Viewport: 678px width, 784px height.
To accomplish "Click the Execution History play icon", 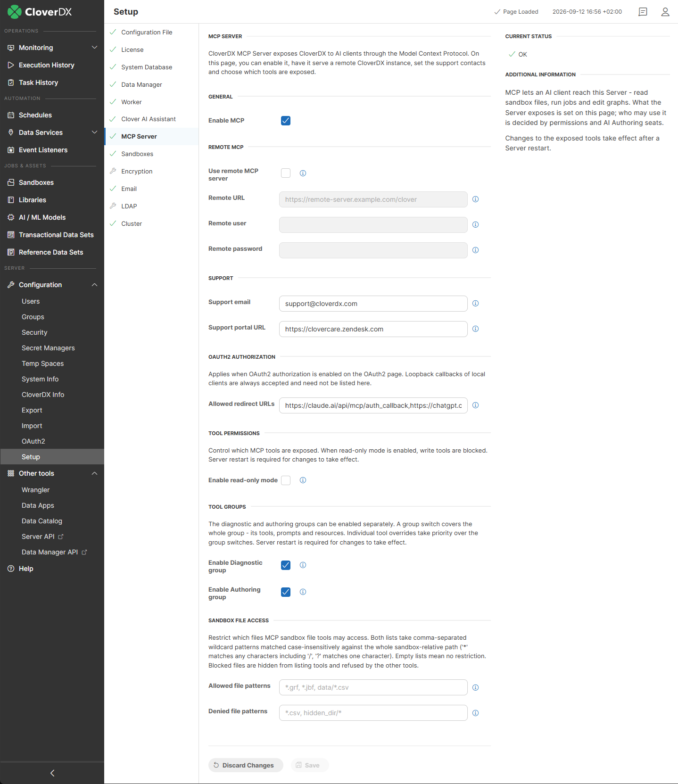I will pyautogui.click(x=11, y=65).
